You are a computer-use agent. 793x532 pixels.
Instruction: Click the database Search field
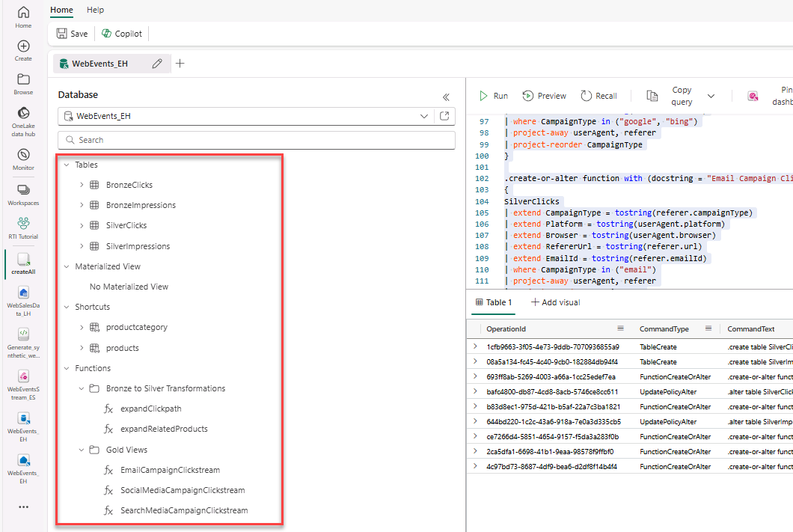(x=257, y=140)
